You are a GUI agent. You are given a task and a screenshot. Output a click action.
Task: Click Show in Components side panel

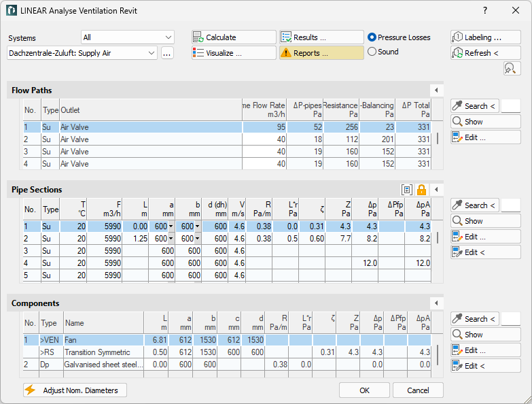(486, 335)
